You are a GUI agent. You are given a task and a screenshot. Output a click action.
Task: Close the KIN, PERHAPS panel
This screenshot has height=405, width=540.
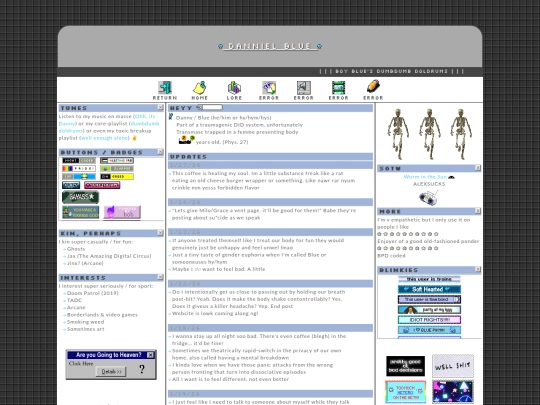click(x=160, y=233)
